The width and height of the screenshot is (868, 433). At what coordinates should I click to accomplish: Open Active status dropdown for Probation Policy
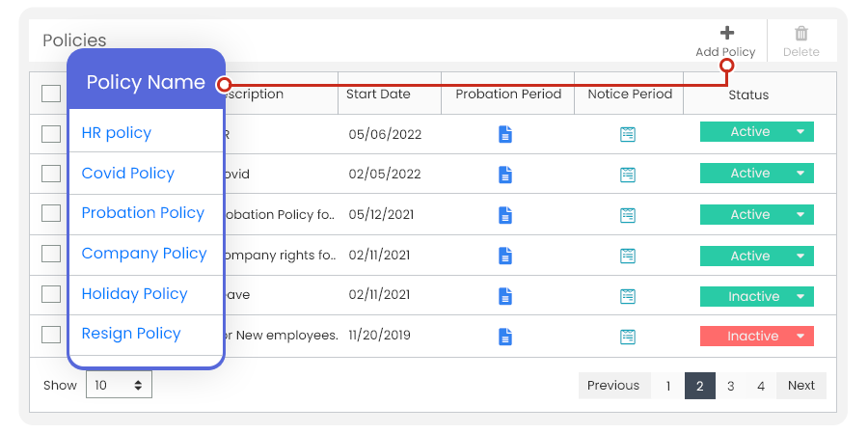(757, 215)
